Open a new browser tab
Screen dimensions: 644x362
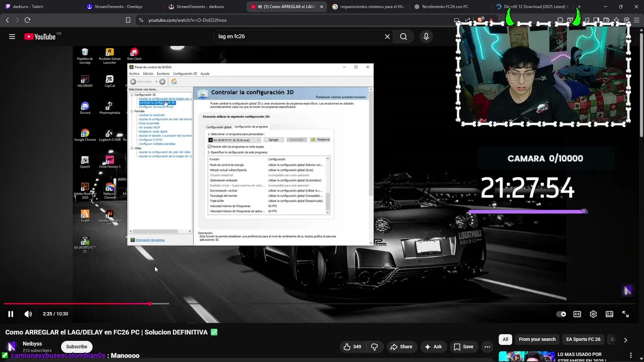click(579, 7)
